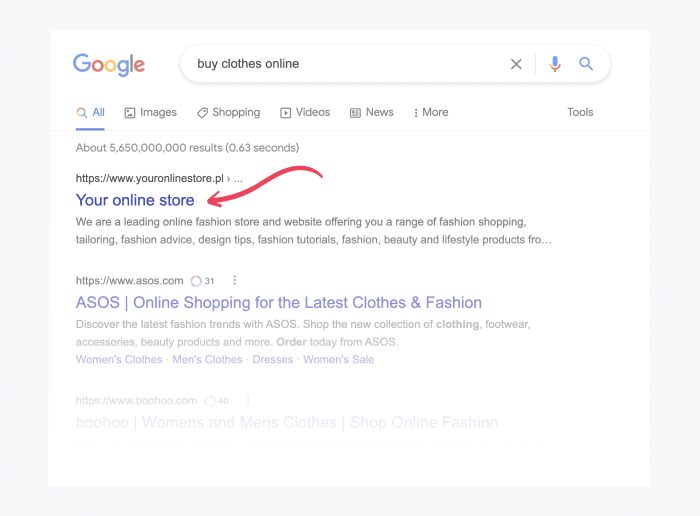Click the https://www.asos.com URL
Image resolution: width=700 pixels, height=516 pixels.
129,281
